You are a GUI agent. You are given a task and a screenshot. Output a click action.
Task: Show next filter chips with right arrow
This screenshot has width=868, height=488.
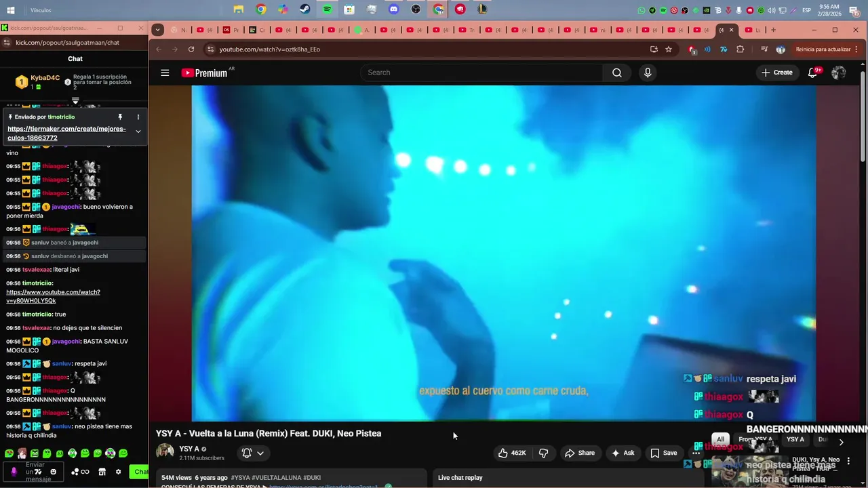click(841, 442)
